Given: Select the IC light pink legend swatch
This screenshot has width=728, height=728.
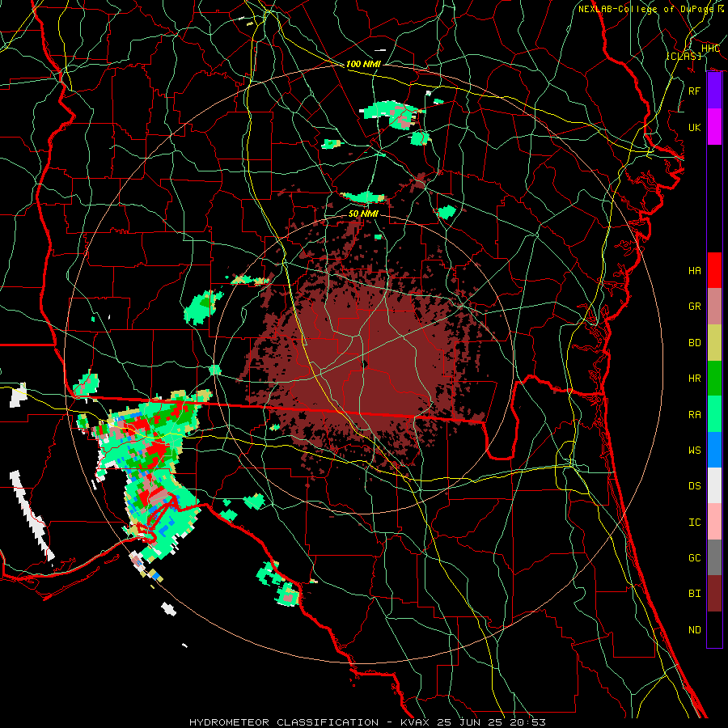Looking at the screenshot, I should tap(714, 522).
